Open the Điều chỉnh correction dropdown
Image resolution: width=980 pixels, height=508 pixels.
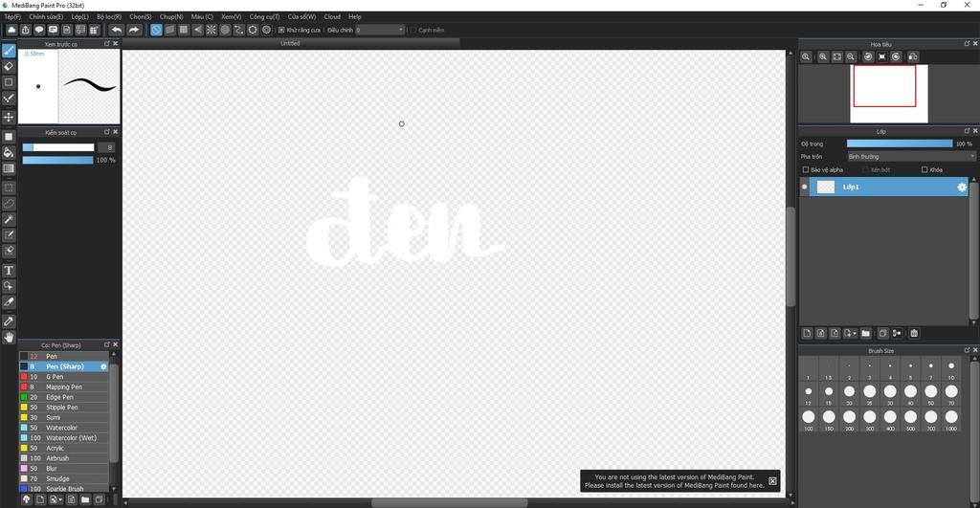(x=381, y=30)
